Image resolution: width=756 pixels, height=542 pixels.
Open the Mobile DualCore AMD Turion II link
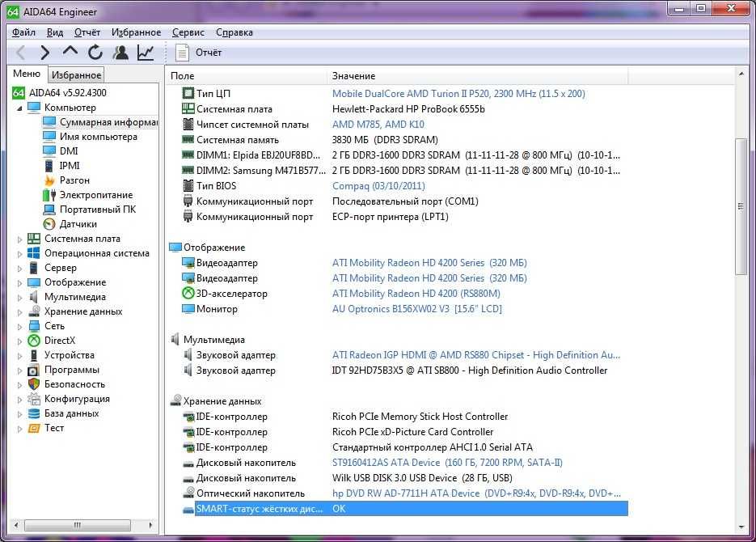coord(458,93)
